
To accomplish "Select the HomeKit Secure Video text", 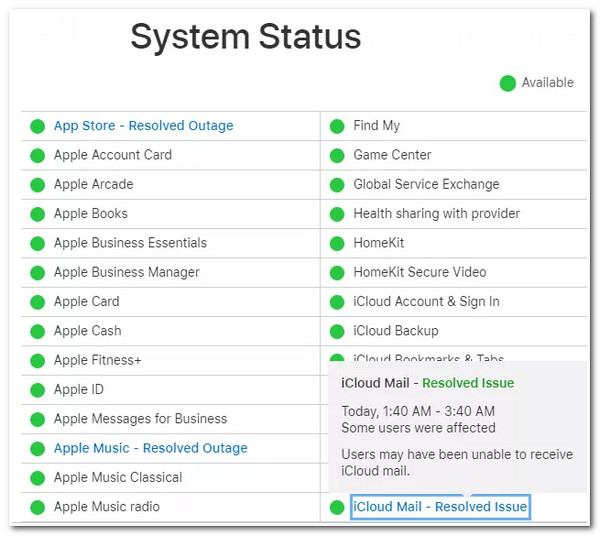I will coord(420,272).
